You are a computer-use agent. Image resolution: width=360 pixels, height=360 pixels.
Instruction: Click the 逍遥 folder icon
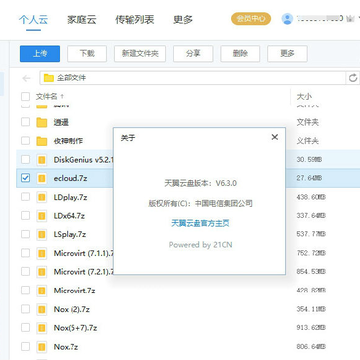point(42,122)
